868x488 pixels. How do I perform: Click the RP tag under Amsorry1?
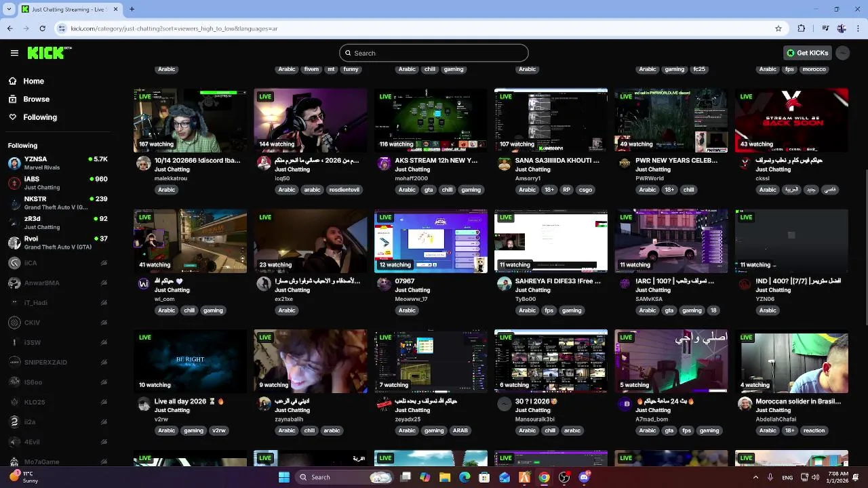pos(566,190)
